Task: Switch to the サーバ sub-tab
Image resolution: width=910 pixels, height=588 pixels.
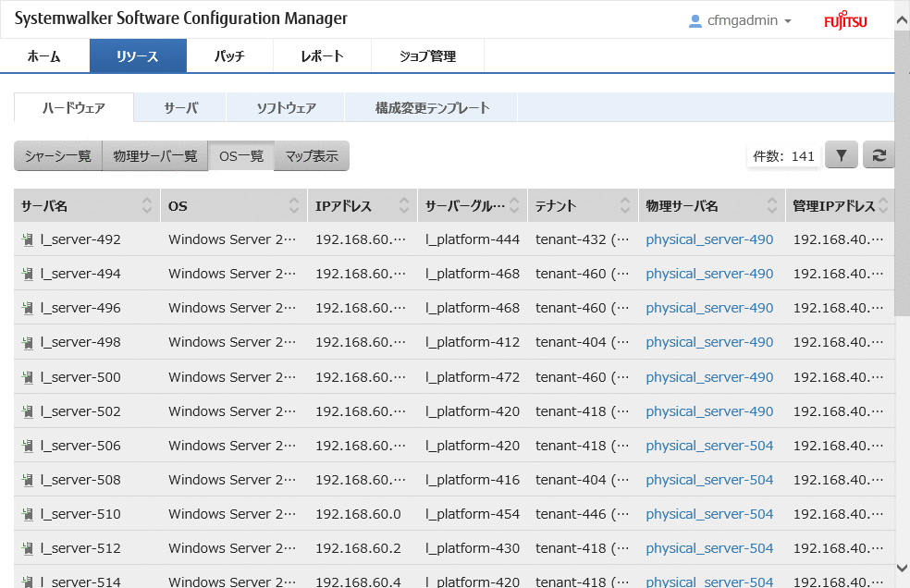Action: [x=180, y=107]
